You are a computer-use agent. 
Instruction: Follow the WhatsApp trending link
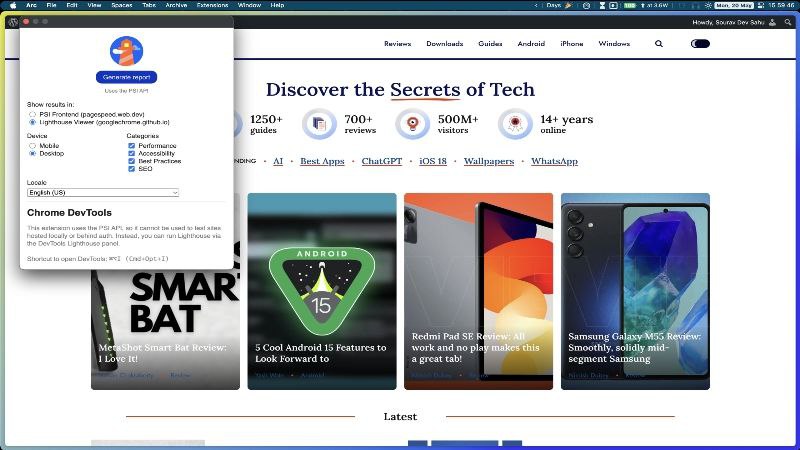click(554, 161)
